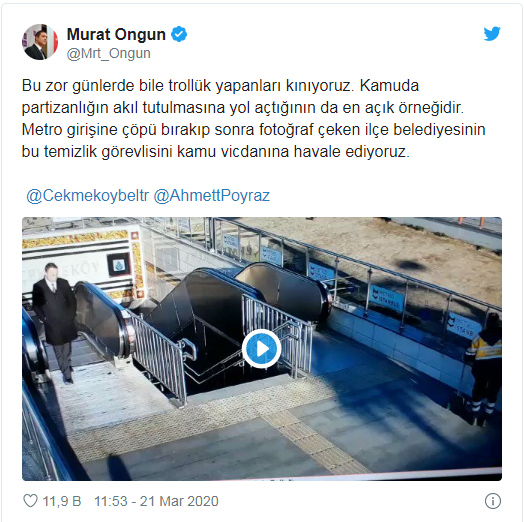
Task: Click the Twitter bird logo icon
Action: 492,33
